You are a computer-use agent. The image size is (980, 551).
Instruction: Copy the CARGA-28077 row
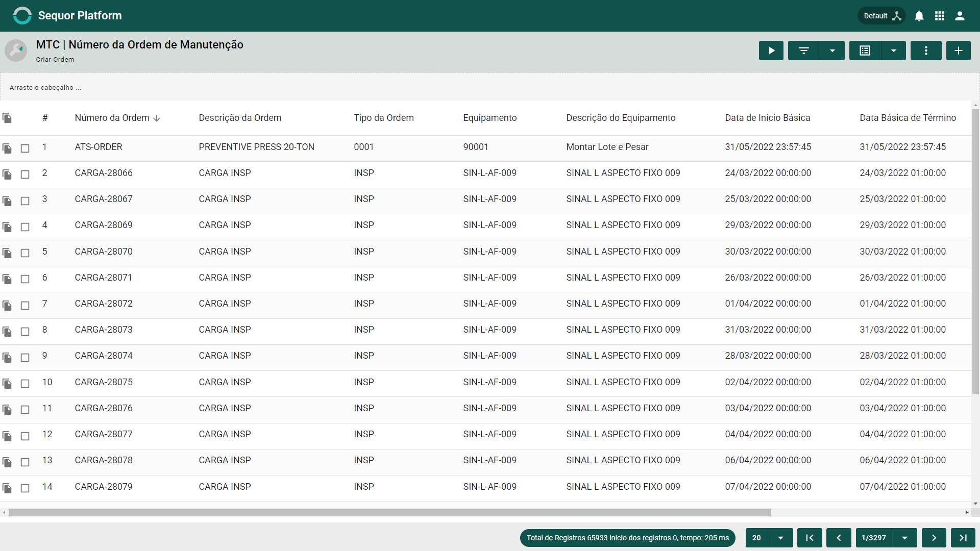point(7,436)
